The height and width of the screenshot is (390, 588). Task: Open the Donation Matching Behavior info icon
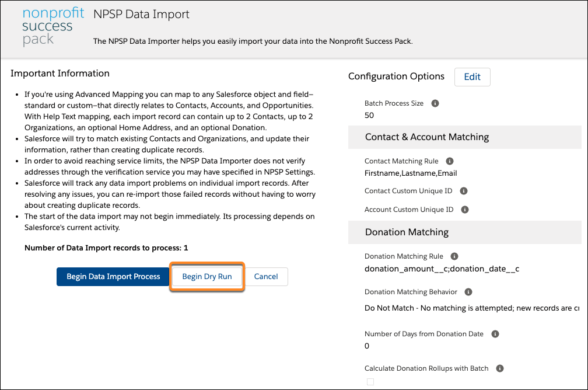click(468, 292)
